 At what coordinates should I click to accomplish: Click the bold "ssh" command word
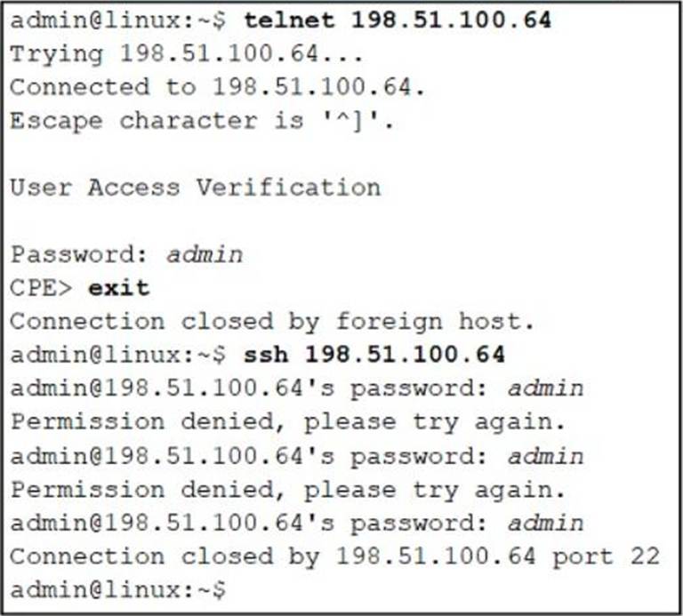265,356
